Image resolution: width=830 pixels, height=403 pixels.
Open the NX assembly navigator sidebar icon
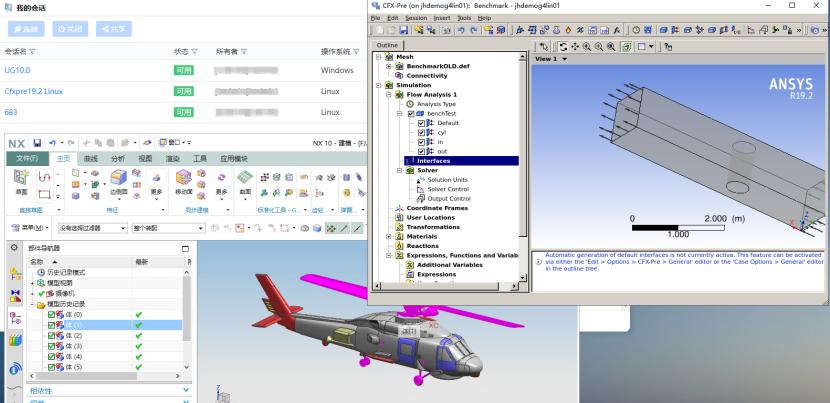15,273
